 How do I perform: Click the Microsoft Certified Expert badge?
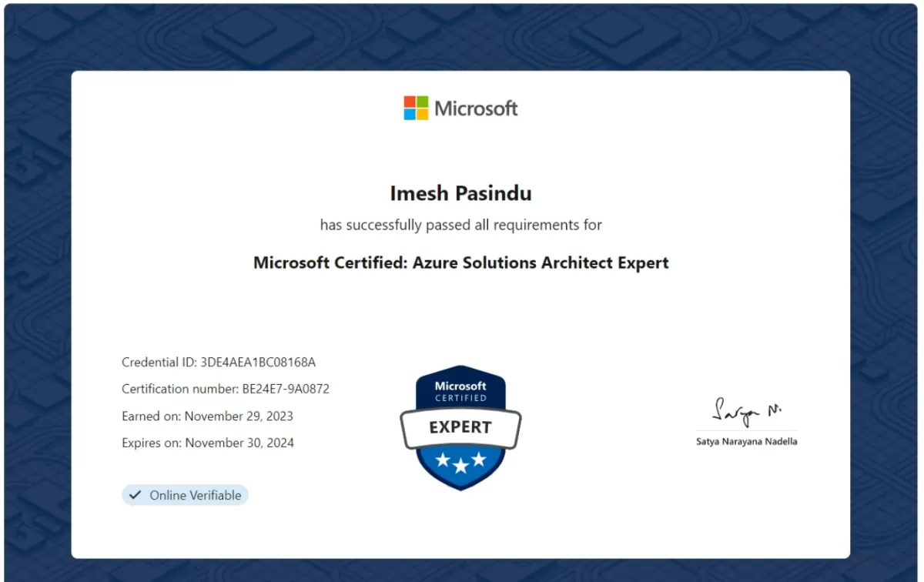coord(460,427)
